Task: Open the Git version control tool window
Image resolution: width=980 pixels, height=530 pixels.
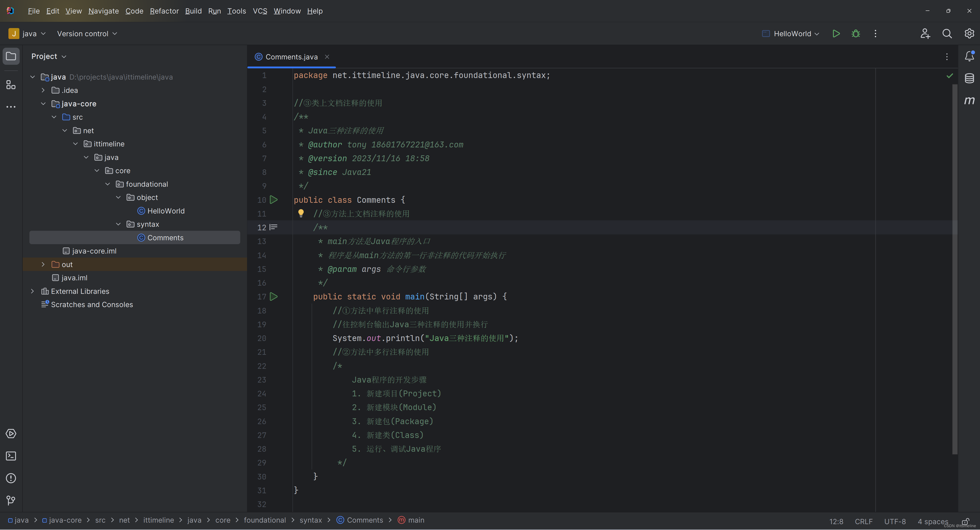Action: [11, 500]
